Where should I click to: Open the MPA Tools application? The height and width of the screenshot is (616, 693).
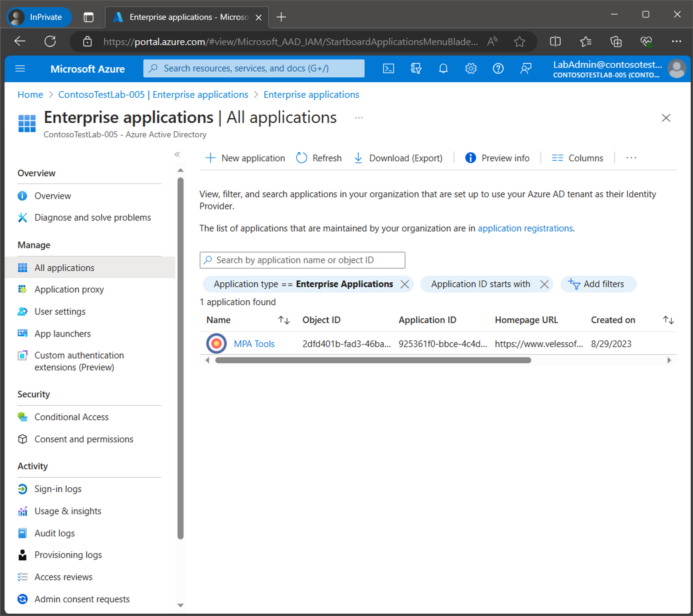(x=254, y=344)
